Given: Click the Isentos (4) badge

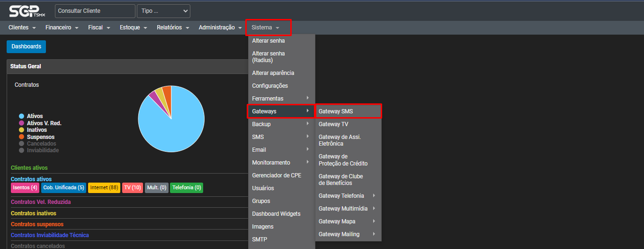Looking at the screenshot, I should pyautogui.click(x=25, y=188).
